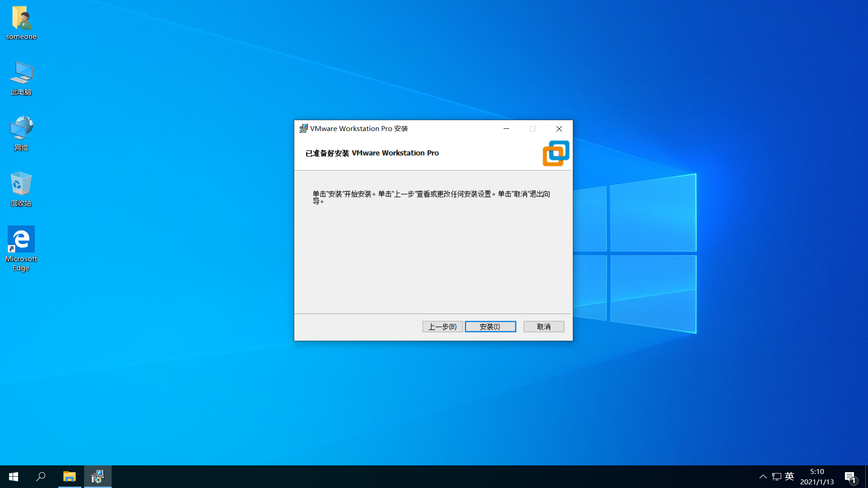The image size is (868, 488).
Task: Open the notification center icon
Action: pyautogui.click(x=849, y=477)
